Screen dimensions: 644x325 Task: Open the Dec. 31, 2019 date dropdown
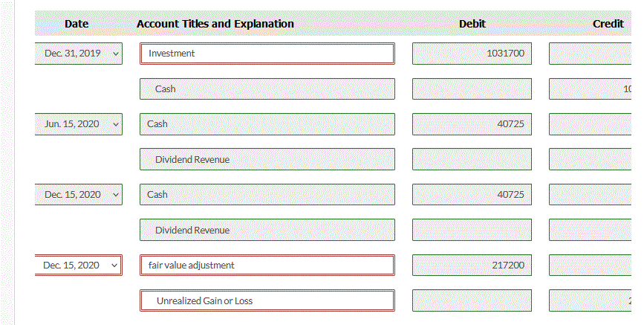[x=78, y=54]
